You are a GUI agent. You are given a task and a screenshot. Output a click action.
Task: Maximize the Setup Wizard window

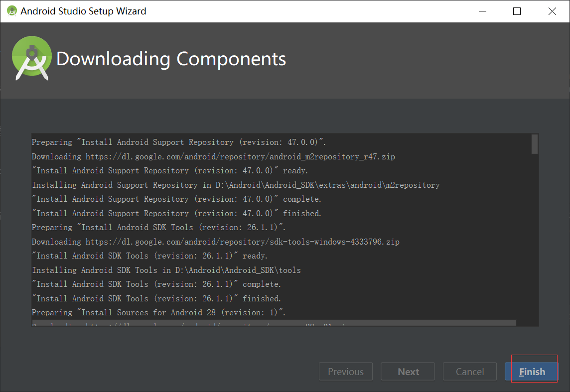(517, 11)
